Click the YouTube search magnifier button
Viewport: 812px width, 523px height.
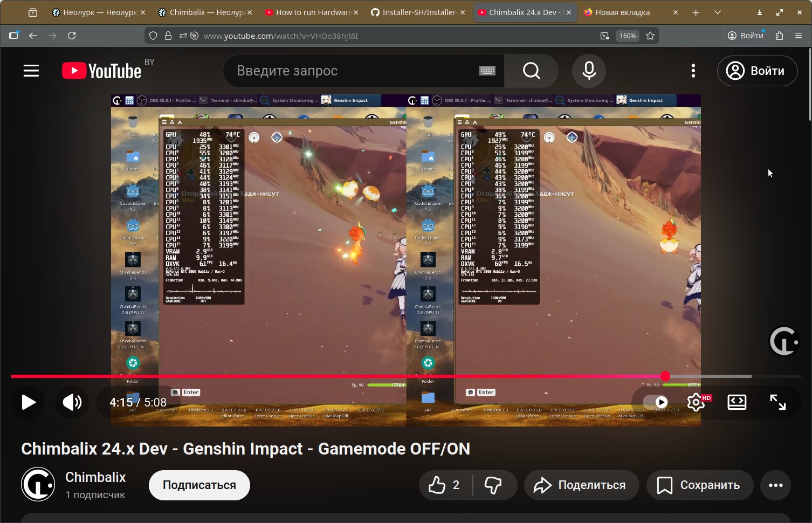point(531,71)
